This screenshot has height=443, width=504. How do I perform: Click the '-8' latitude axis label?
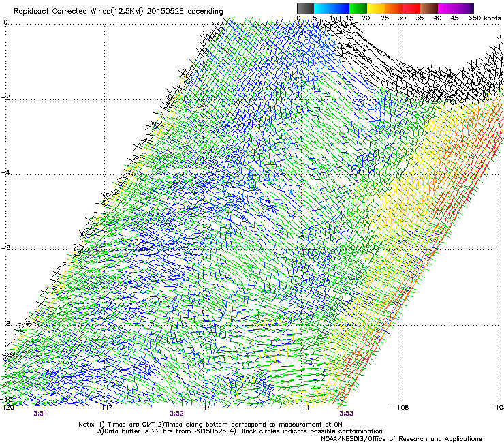point(5,323)
